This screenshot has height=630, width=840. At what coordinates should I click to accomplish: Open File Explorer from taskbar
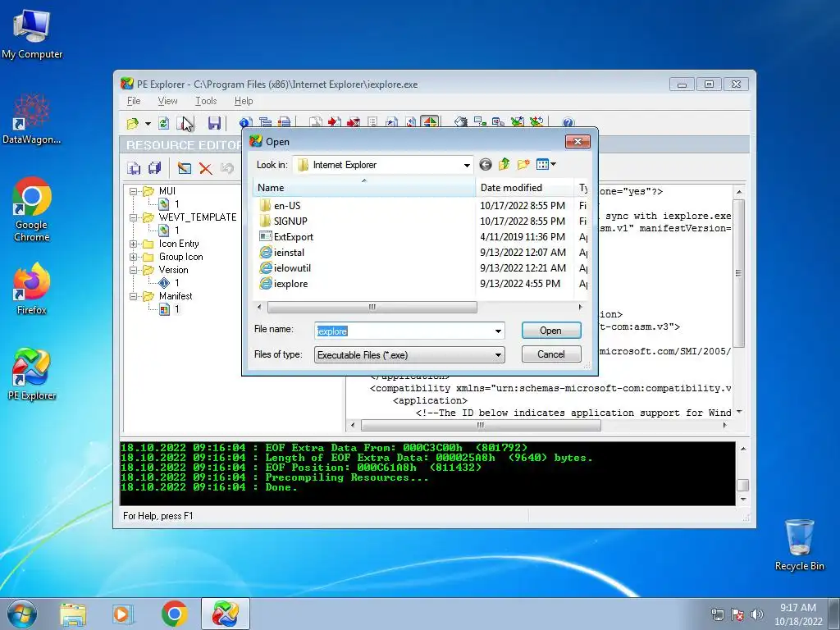[73, 614]
